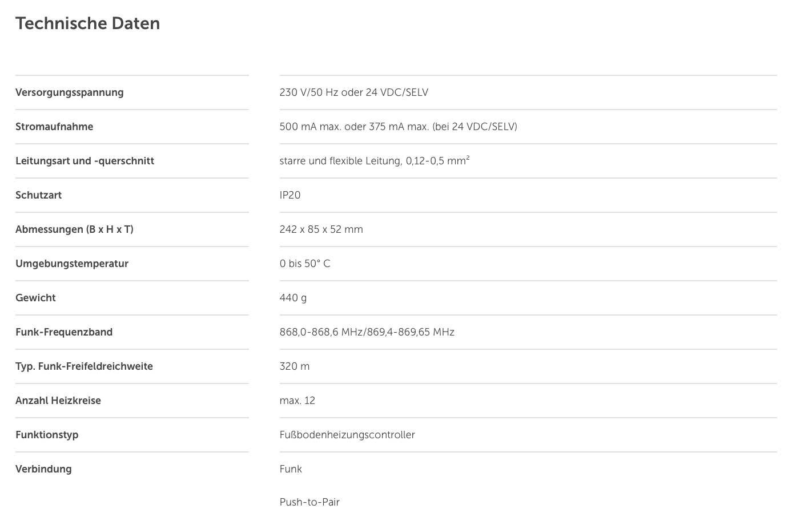Select the Umgebungstemperatur label
Image resolution: width=812 pixels, height=517 pixels.
(x=72, y=264)
